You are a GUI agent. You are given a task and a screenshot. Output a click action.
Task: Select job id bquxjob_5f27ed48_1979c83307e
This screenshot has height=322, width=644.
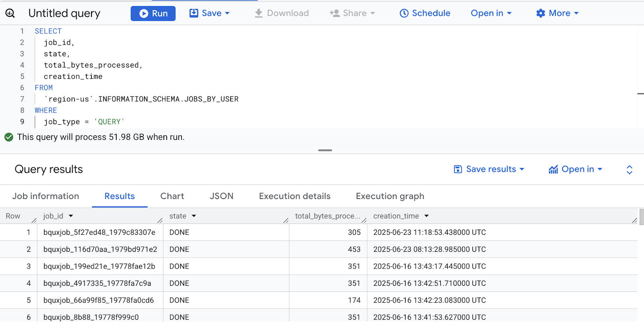[x=99, y=232]
